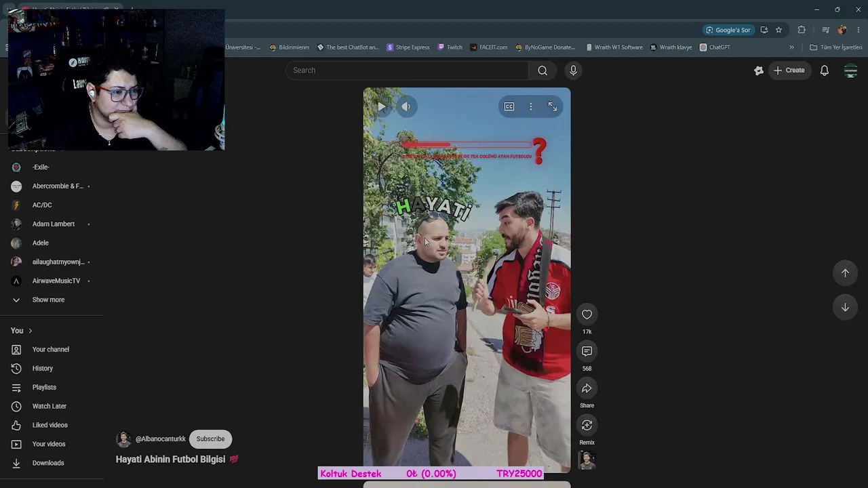Open the Wraith W1 Software bookmark
Viewport: 868px width, 488px height.
614,47
